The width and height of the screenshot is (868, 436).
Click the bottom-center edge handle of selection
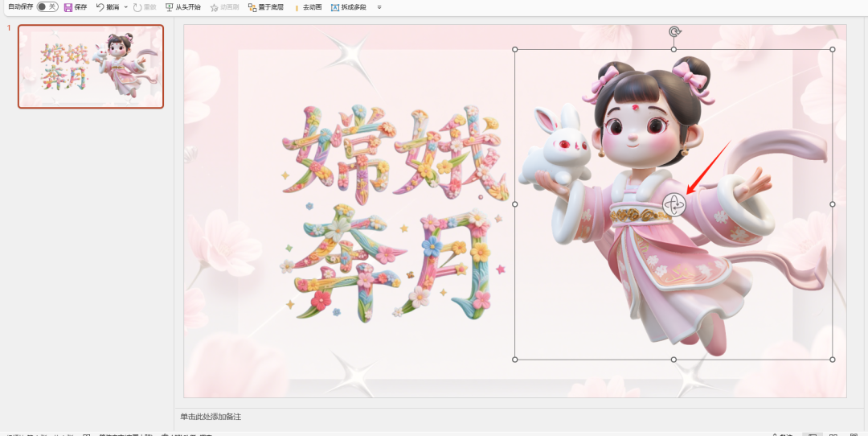(x=674, y=360)
